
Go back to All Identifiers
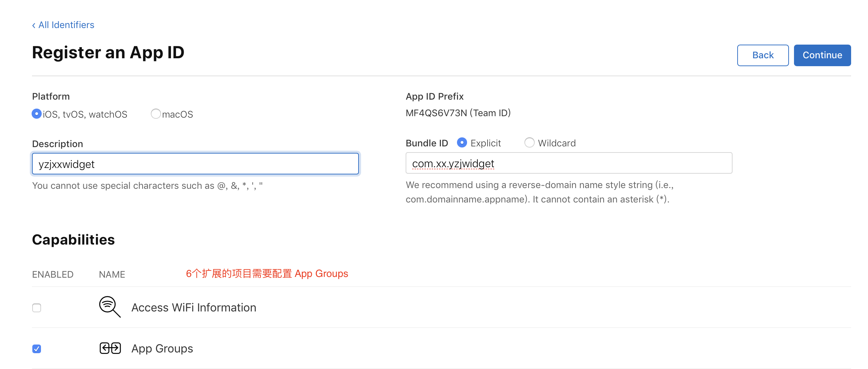click(66, 25)
